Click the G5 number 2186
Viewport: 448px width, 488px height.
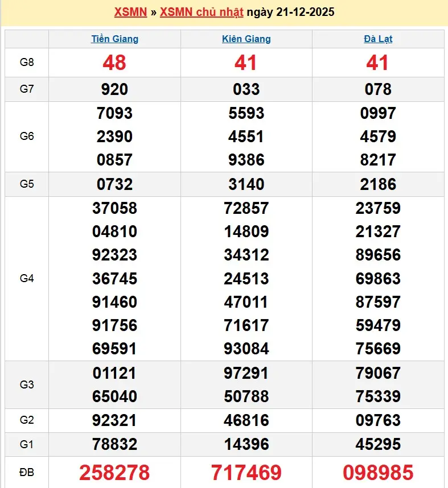pyautogui.click(x=378, y=184)
